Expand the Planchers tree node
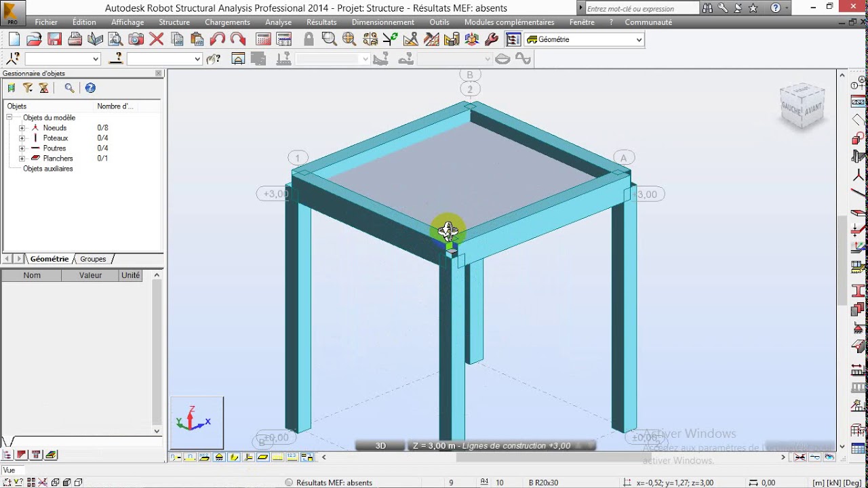This screenshot has height=488, width=868. point(22,159)
